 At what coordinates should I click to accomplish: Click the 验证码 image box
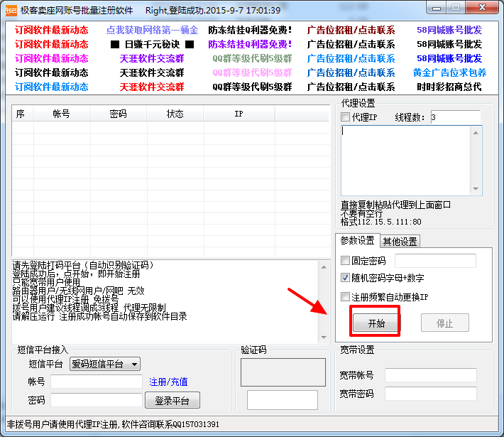pos(283,372)
